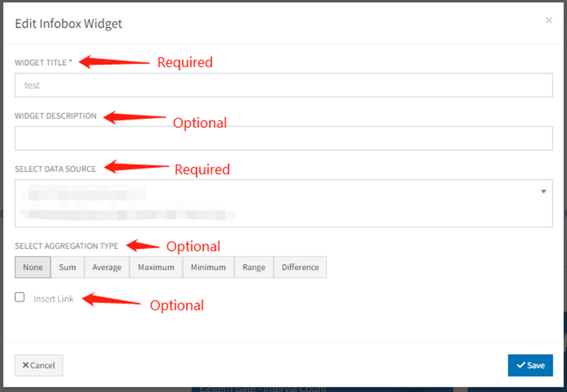567x392 pixels.
Task: Click the X icon on Cancel
Action: (25, 365)
